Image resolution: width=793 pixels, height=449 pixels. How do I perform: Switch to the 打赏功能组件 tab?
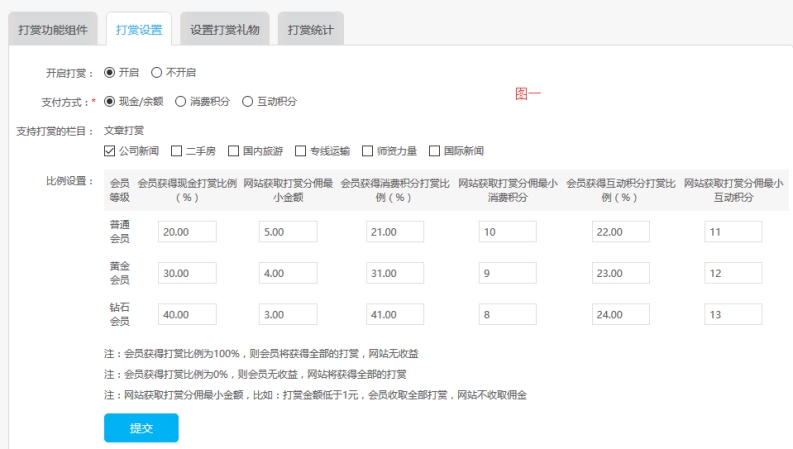(52, 29)
